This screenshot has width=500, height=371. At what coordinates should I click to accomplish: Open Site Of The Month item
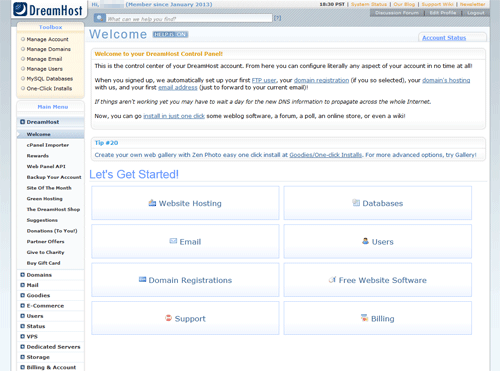pos(49,188)
